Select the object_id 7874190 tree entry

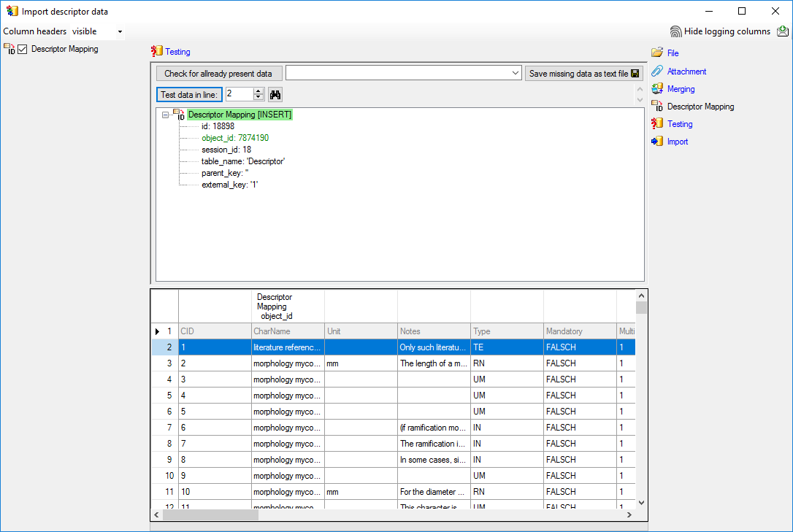235,138
